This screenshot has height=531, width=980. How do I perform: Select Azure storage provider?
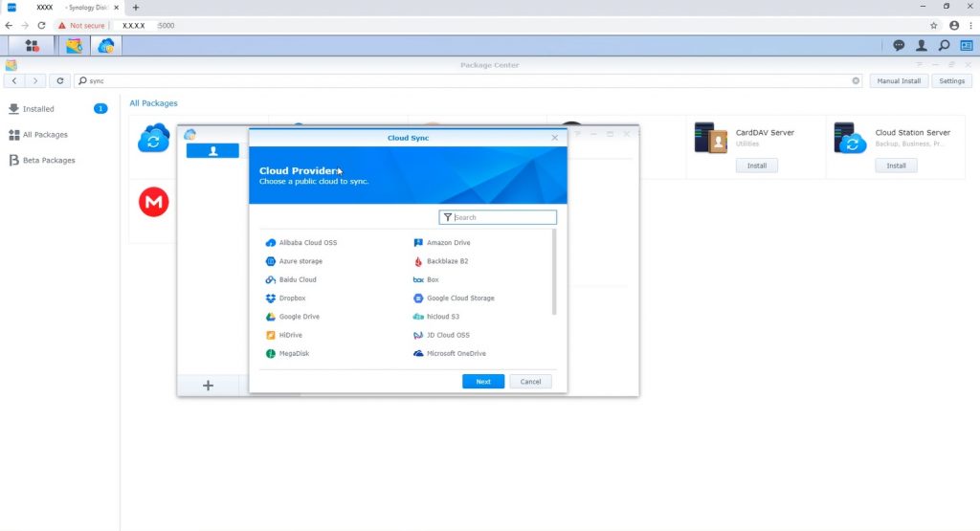(x=294, y=261)
